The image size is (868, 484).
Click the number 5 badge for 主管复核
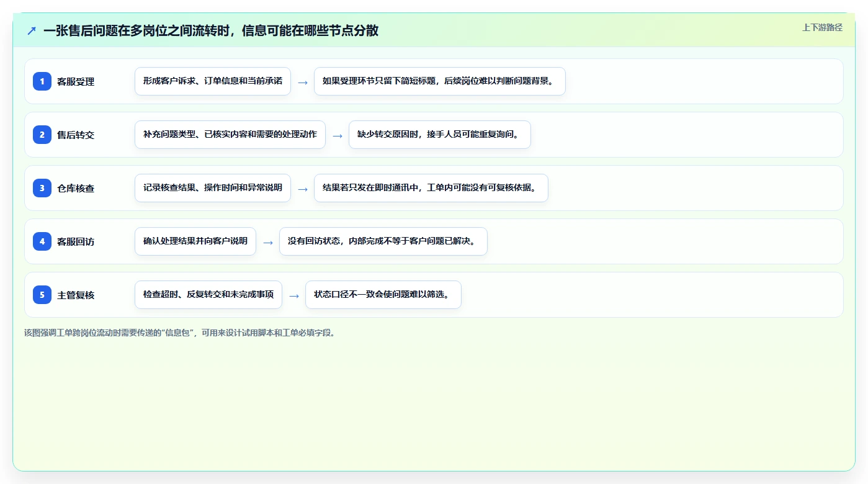(x=42, y=295)
